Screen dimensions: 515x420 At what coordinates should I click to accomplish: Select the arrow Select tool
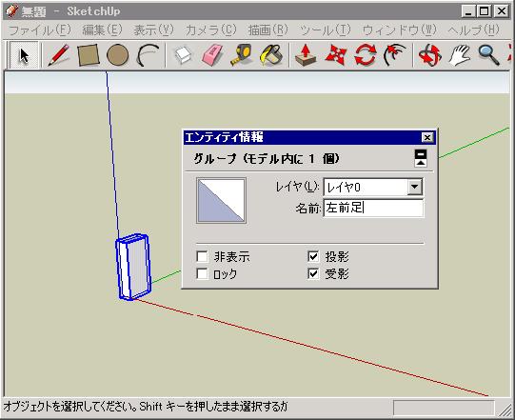tap(24, 55)
